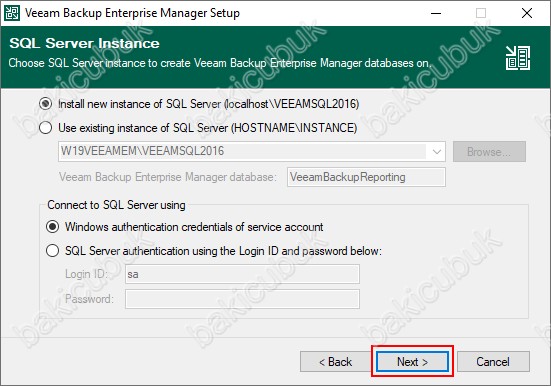Expand the SQL Server instance dropdown arrow
The width and height of the screenshot is (551, 386).
[x=436, y=152]
